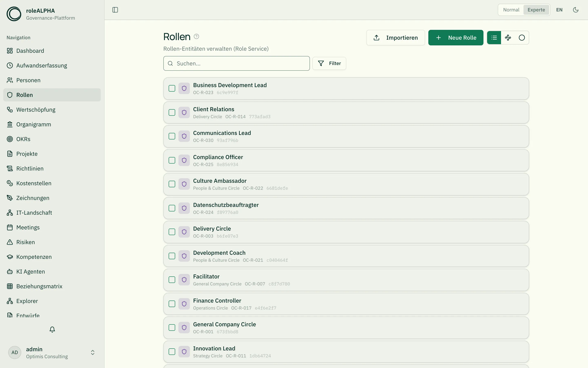Screen dimensions: 588x368
Task: Click shield icon of Datenschutzbeauftragter row
Action: (184, 208)
